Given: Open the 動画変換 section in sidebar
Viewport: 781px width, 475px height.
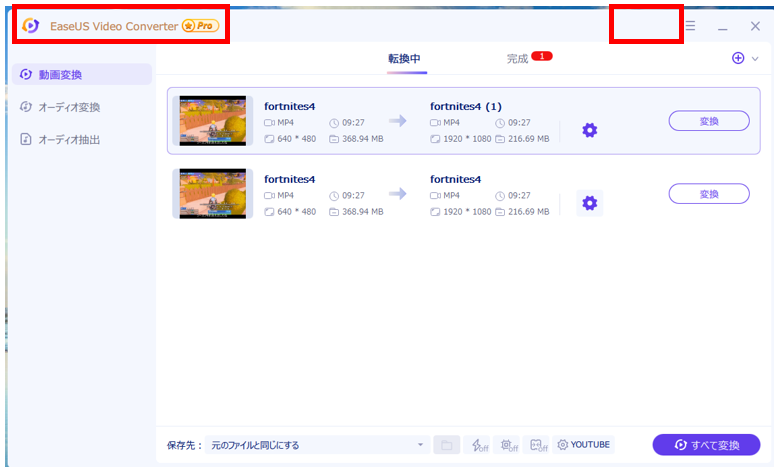Looking at the screenshot, I should [82, 75].
